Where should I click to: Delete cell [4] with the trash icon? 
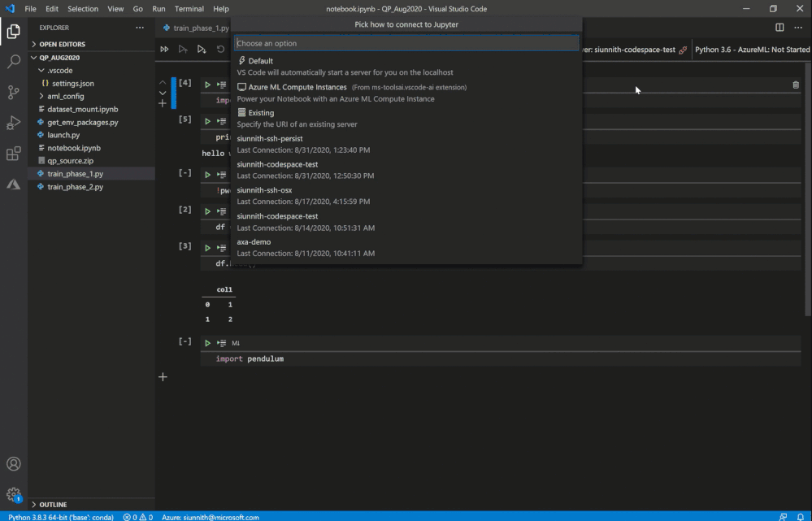796,85
